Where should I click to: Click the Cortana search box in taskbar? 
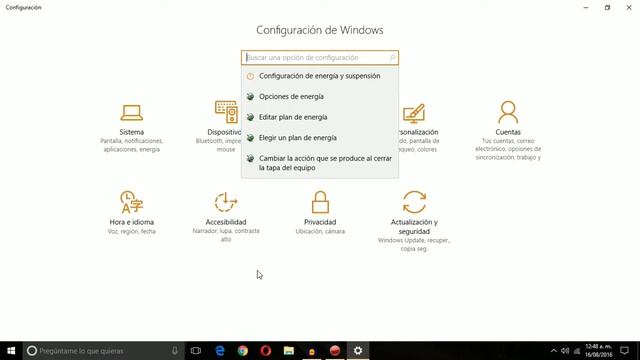[103, 351]
